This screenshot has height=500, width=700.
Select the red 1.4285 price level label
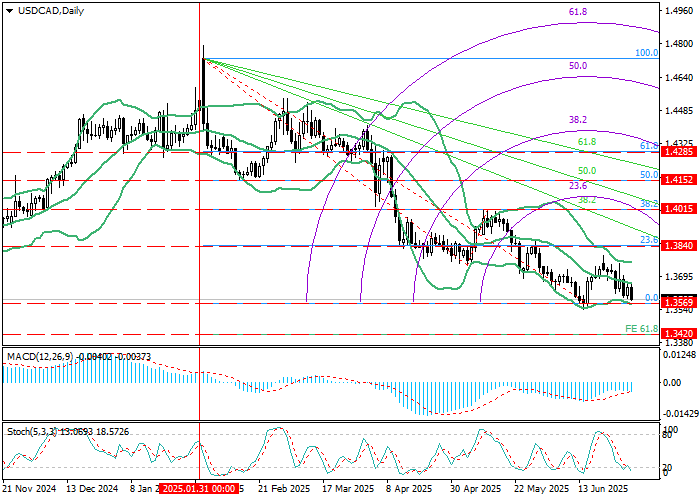[679, 152]
